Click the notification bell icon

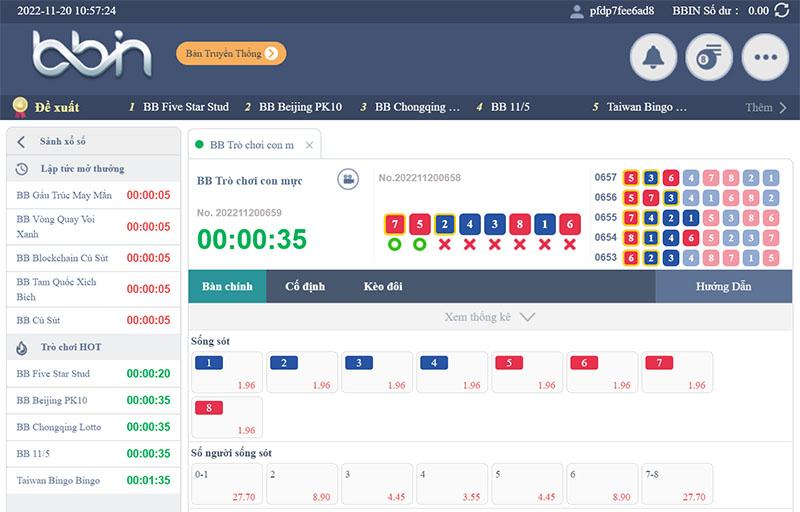point(653,57)
